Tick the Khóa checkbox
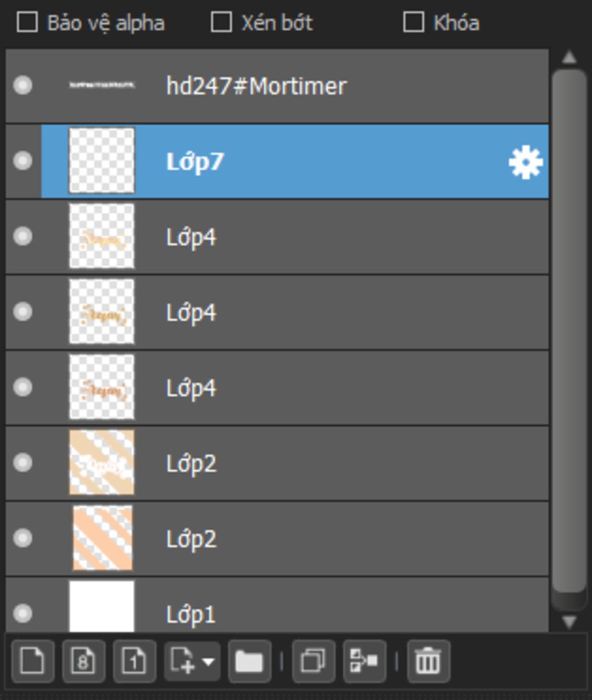 (x=413, y=23)
